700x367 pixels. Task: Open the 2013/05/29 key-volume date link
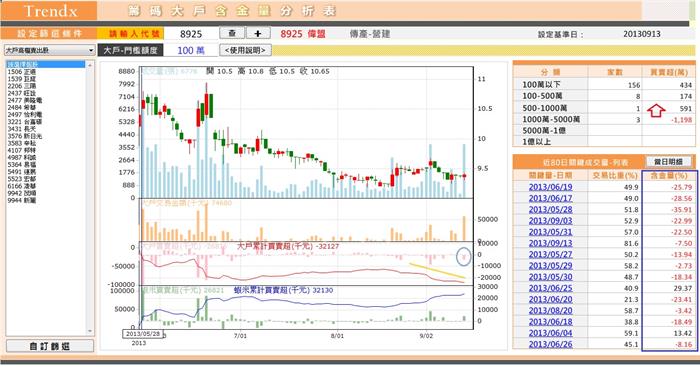coord(550,266)
